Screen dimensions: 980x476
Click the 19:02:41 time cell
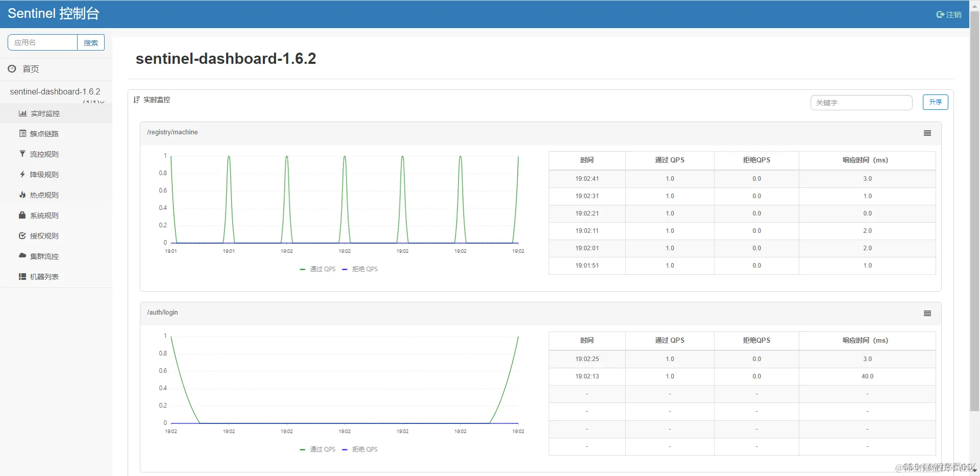(x=587, y=179)
